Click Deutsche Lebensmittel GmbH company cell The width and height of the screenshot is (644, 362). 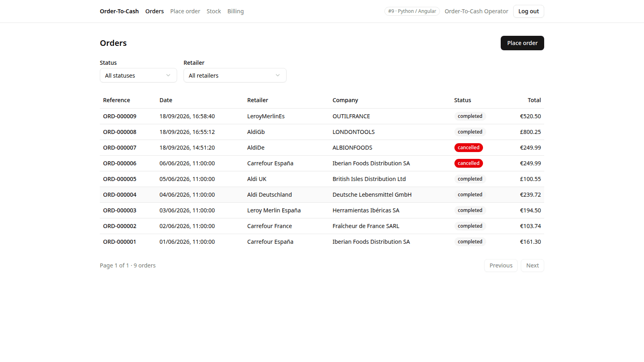pyautogui.click(x=372, y=195)
